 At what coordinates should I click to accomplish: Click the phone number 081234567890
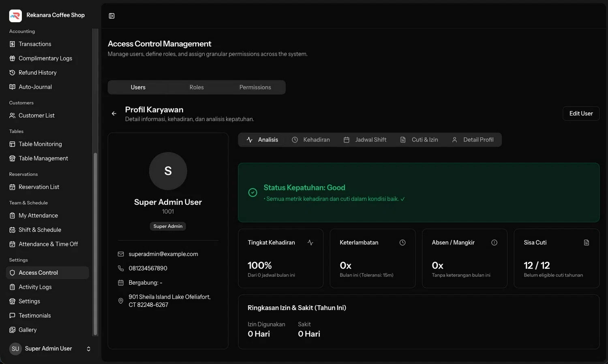point(148,268)
